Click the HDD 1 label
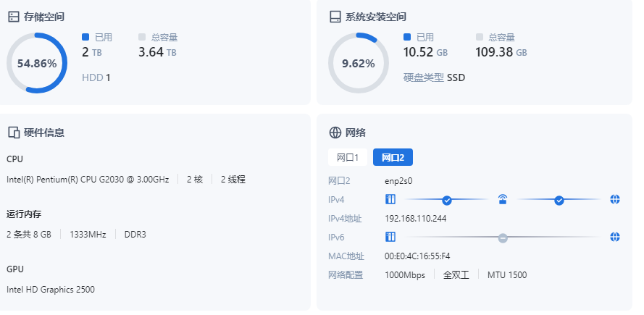644x315 pixels. (x=96, y=77)
